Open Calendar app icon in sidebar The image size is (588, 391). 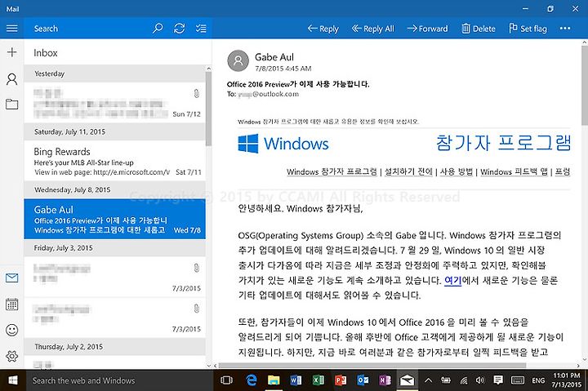click(12, 304)
